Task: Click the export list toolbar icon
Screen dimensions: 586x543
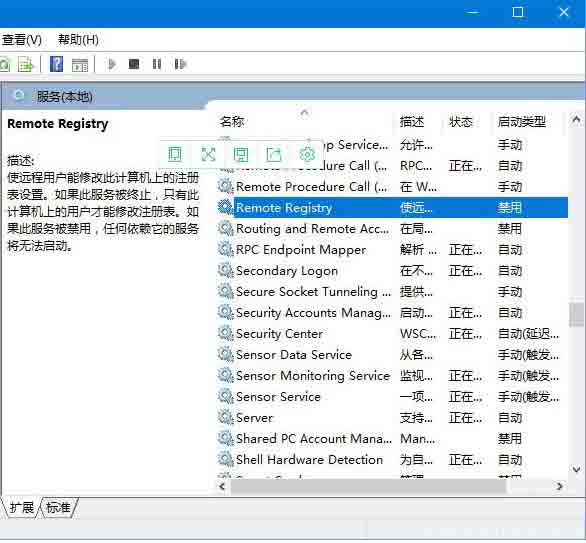Action: (26, 64)
